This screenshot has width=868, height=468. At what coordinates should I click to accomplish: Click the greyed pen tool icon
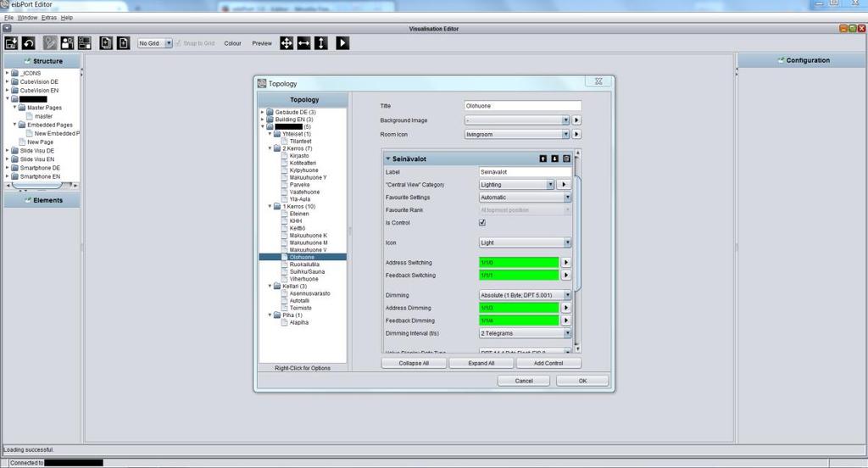tap(50, 43)
